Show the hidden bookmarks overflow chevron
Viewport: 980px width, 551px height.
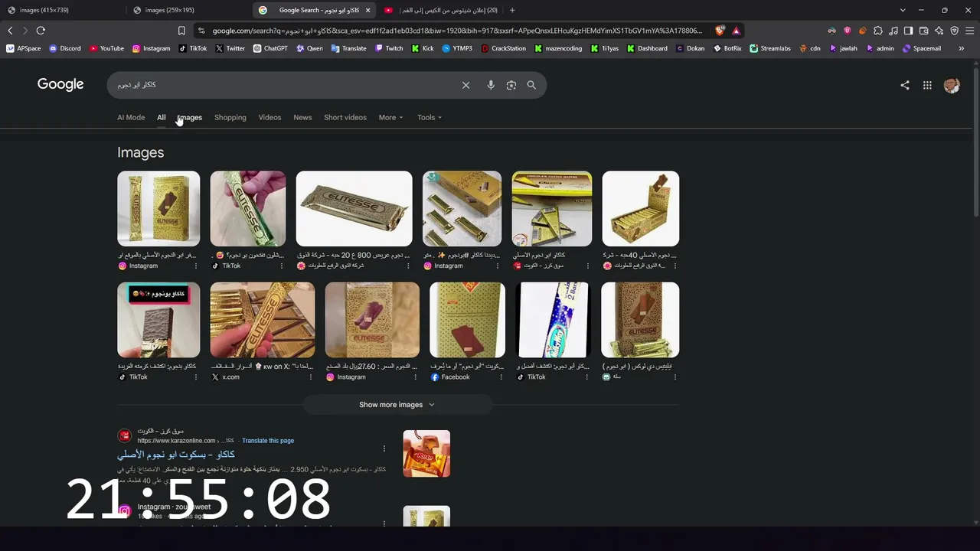(x=962, y=48)
